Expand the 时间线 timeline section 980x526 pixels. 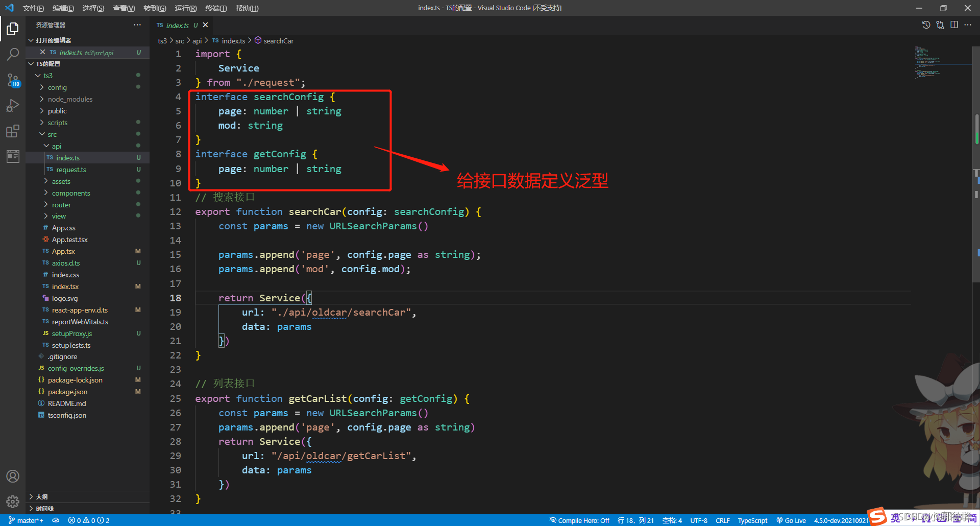[87, 509]
